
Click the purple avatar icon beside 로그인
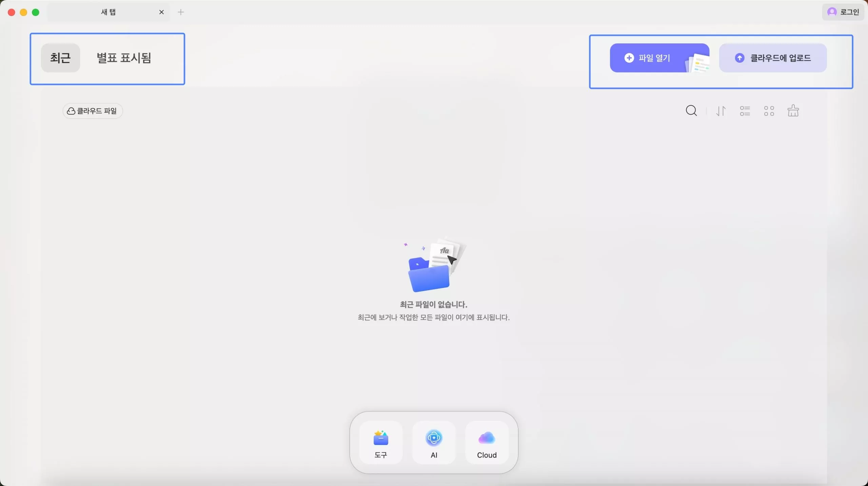point(832,12)
